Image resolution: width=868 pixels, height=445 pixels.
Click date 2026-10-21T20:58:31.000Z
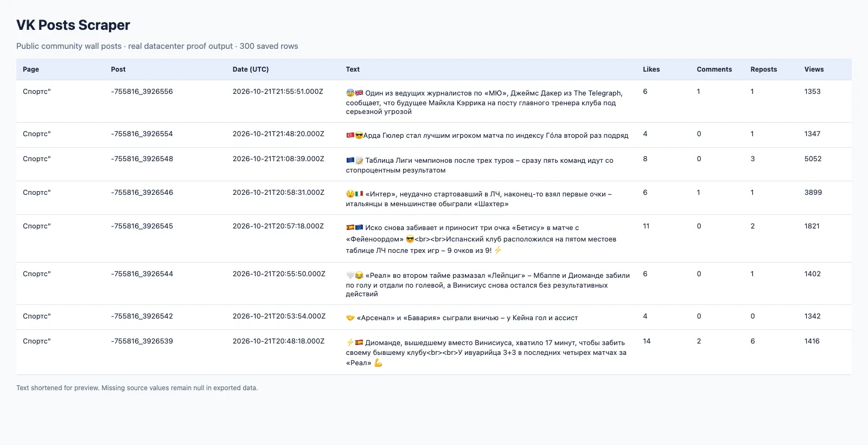coord(278,193)
